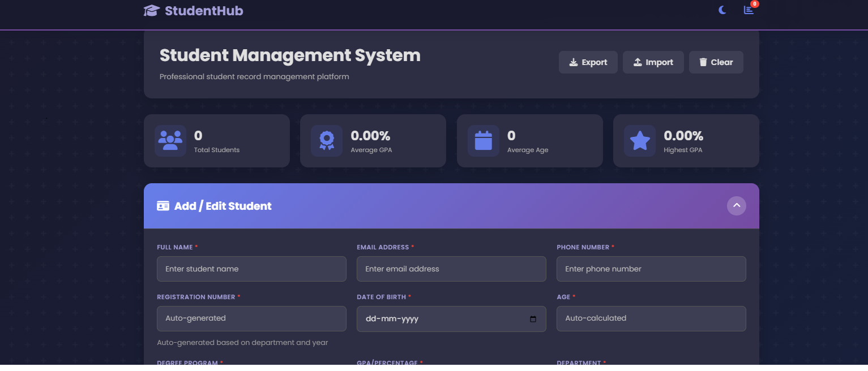
Task: Select the Registration Number field
Action: coord(251,318)
